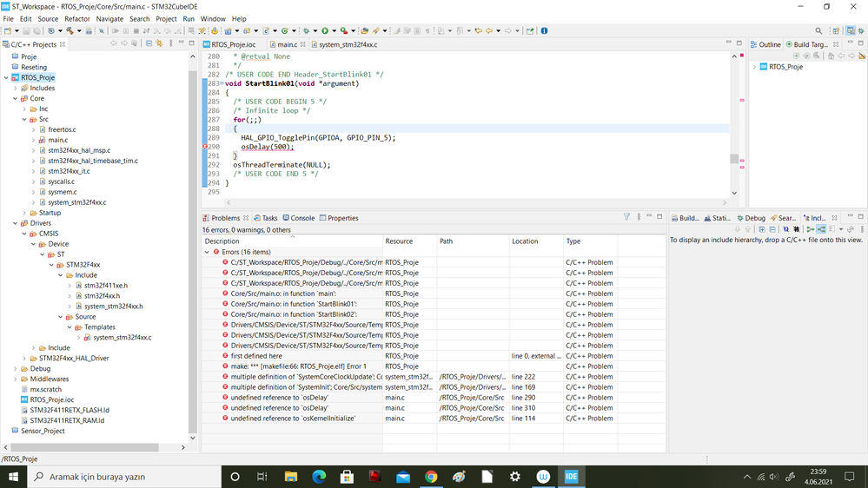Open the Window menu

click(x=213, y=19)
